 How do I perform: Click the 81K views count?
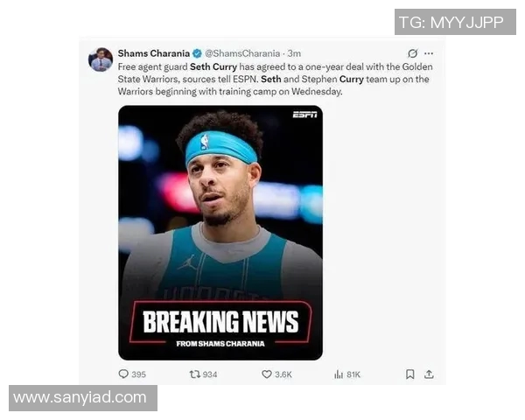pos(353,374)
